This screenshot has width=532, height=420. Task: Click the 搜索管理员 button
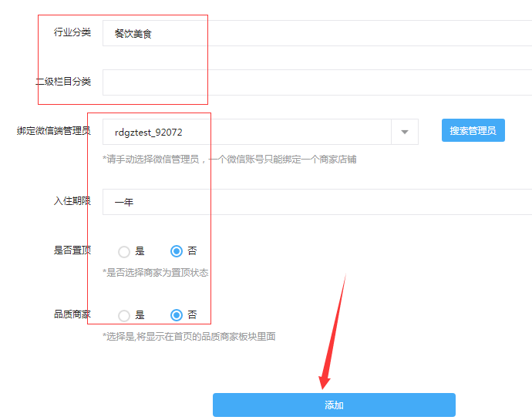pos(473,130)
